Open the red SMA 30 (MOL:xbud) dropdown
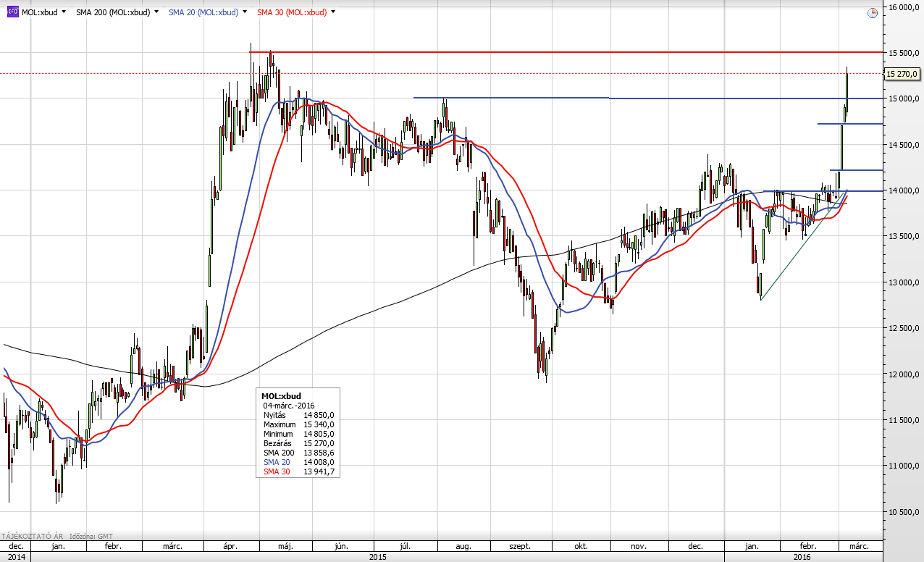The image size is (924, 562). pyautogui.click(x=333, y=13)
